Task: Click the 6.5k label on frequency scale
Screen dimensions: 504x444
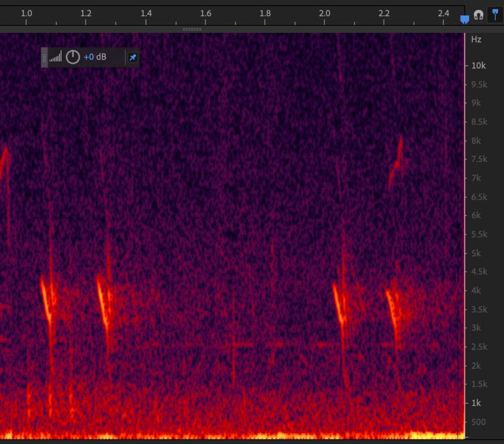Action: [x=479, y=197]
